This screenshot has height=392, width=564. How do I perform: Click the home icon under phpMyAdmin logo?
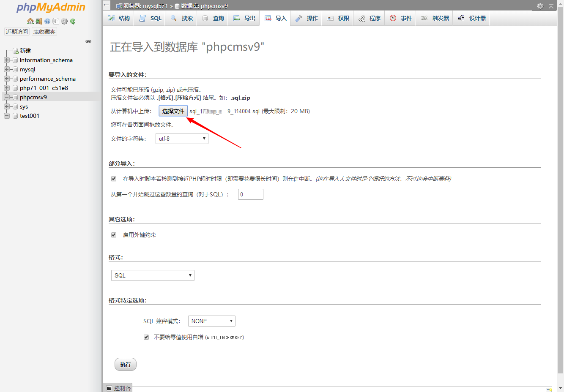click(30, 21)
